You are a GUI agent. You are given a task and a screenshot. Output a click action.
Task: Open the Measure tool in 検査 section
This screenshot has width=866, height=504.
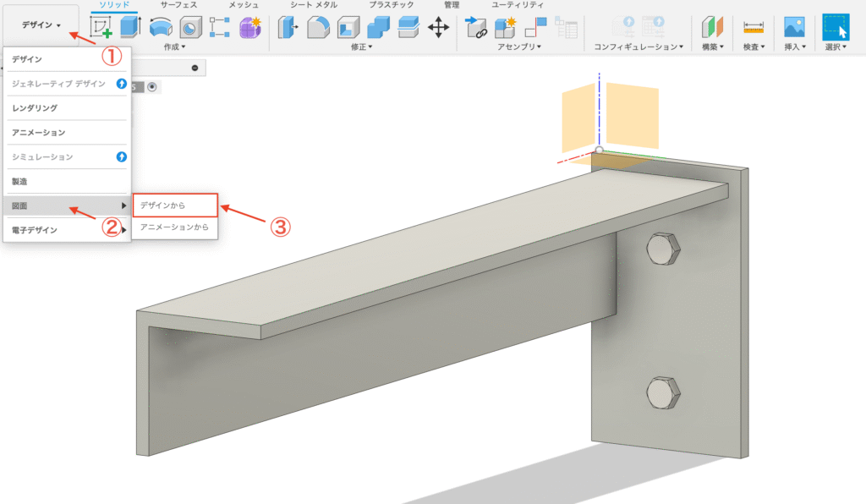coord(755,25)
